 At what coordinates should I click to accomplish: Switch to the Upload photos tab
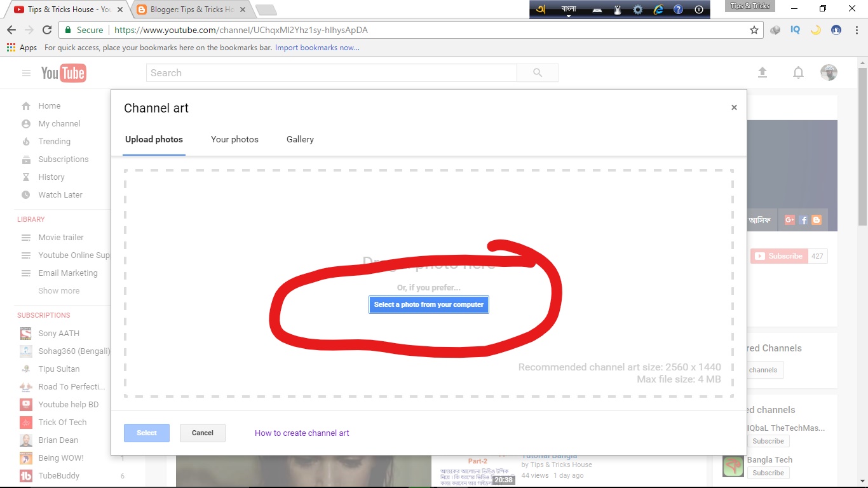tap(154, 139)
